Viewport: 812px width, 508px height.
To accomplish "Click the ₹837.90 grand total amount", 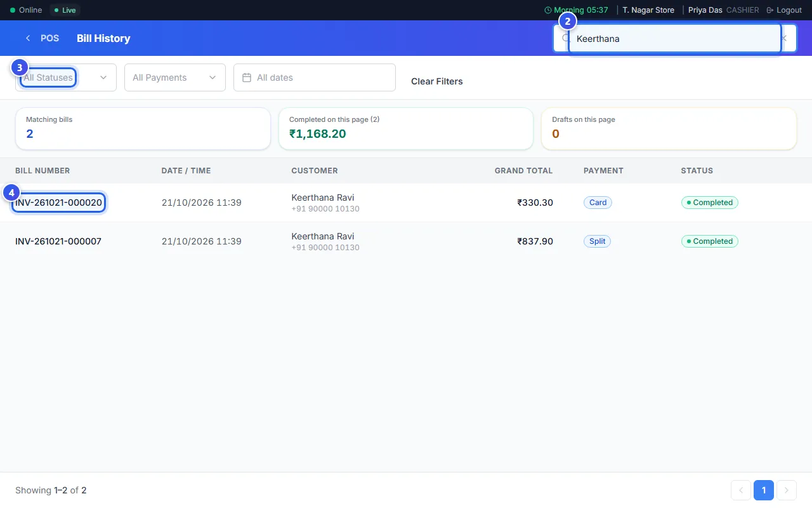I will tap(535, 241).
